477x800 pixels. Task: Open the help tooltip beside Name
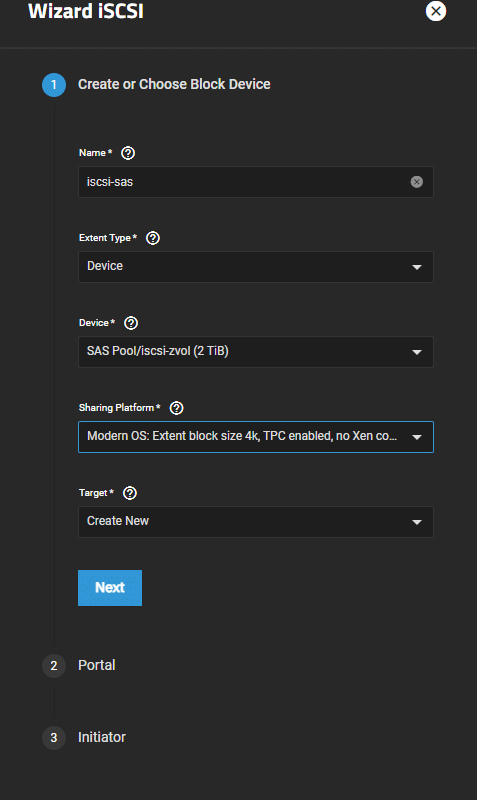click(x=128, y=153)
